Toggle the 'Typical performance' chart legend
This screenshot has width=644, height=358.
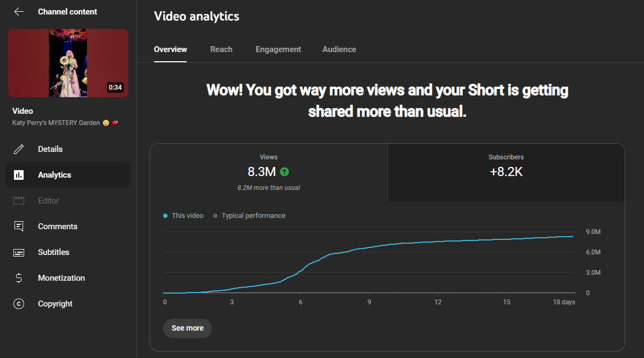(x=250, y=216)
